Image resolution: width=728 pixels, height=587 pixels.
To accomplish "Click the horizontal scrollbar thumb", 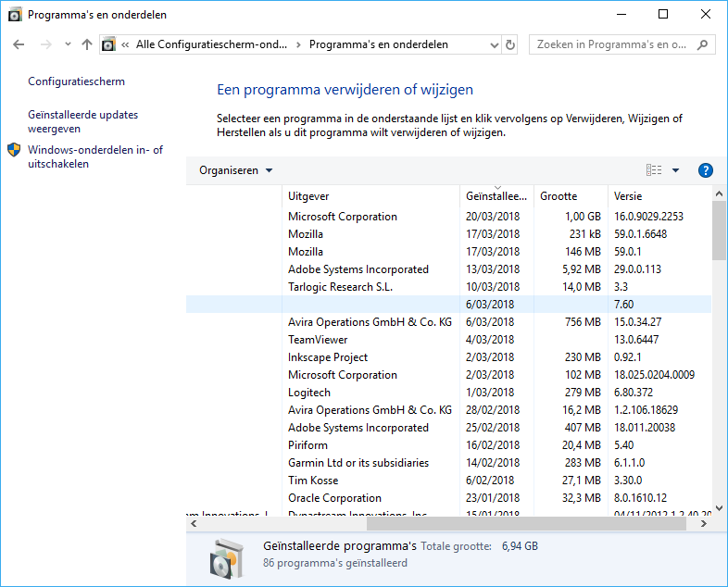I will (526, 524).
